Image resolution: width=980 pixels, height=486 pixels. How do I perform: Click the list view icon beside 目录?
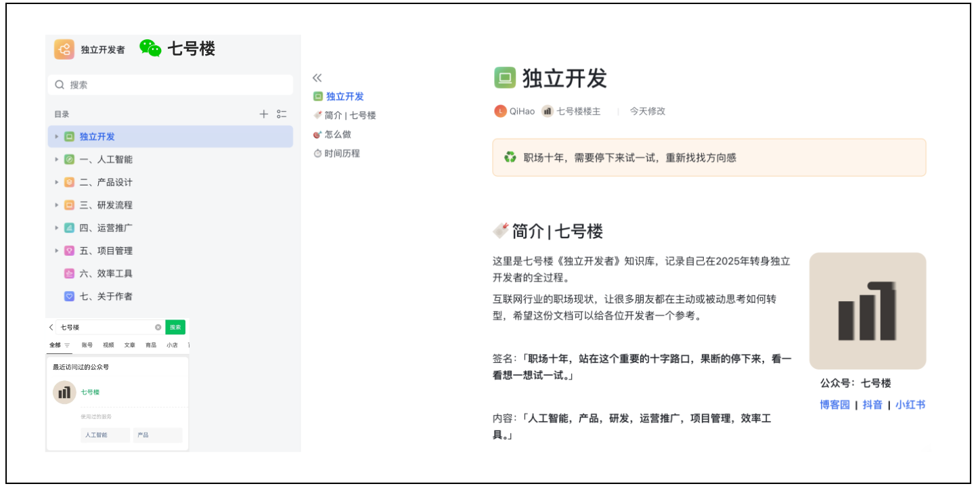click(282, 114)
